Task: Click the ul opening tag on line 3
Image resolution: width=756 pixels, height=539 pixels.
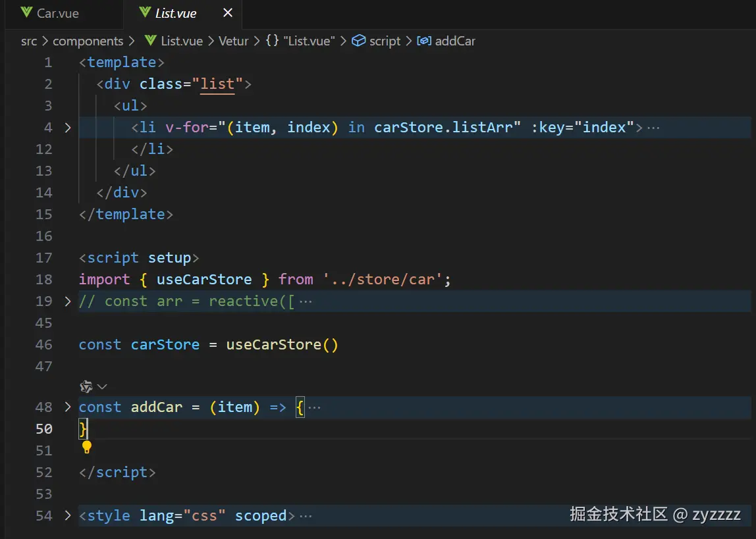Action: (130, 106)
